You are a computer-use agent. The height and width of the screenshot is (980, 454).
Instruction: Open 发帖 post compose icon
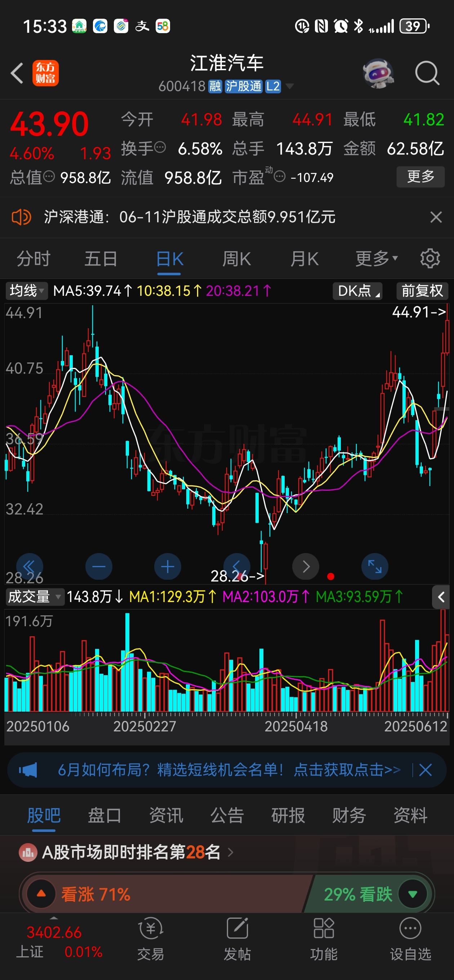237,928
